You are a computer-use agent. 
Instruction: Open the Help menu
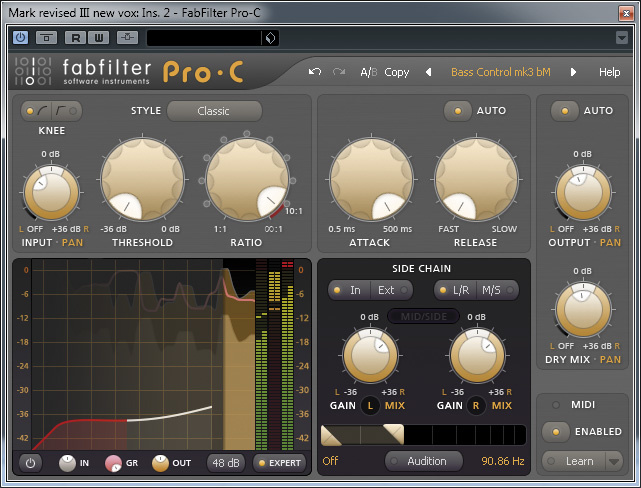pyautogui.click(x=610, y=72)
